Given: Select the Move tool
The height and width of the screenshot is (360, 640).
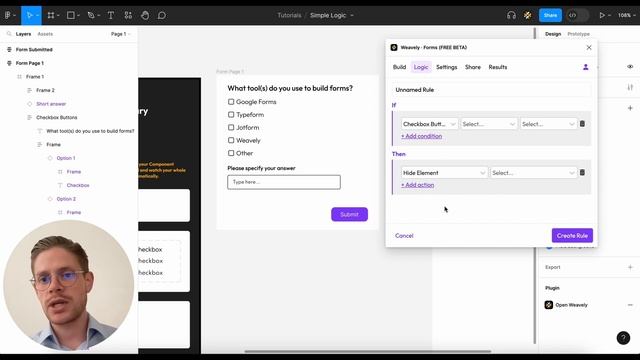Looking at the screenshot, I should [29, 15].
